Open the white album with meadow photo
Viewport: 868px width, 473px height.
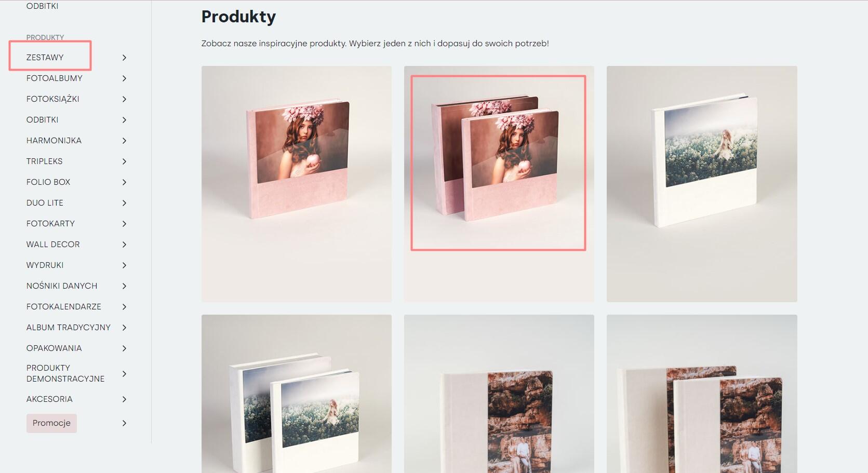point(702,184)
